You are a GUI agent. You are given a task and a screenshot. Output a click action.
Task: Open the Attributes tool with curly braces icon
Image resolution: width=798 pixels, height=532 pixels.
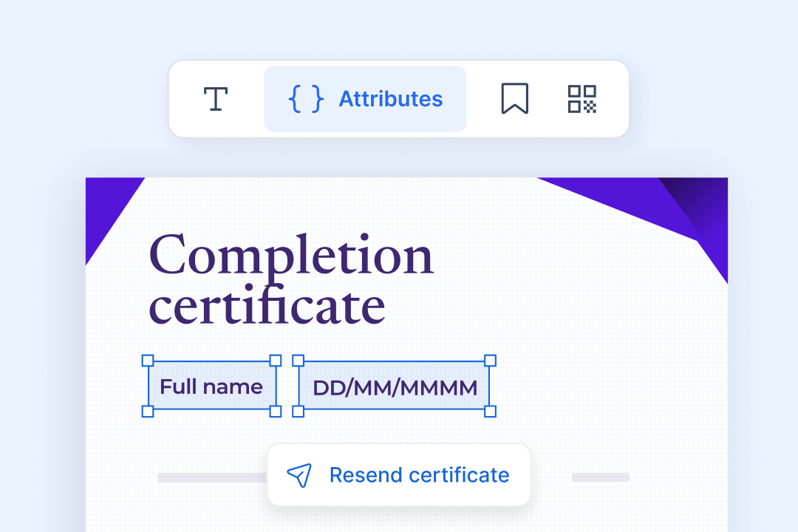coord(365,98)
